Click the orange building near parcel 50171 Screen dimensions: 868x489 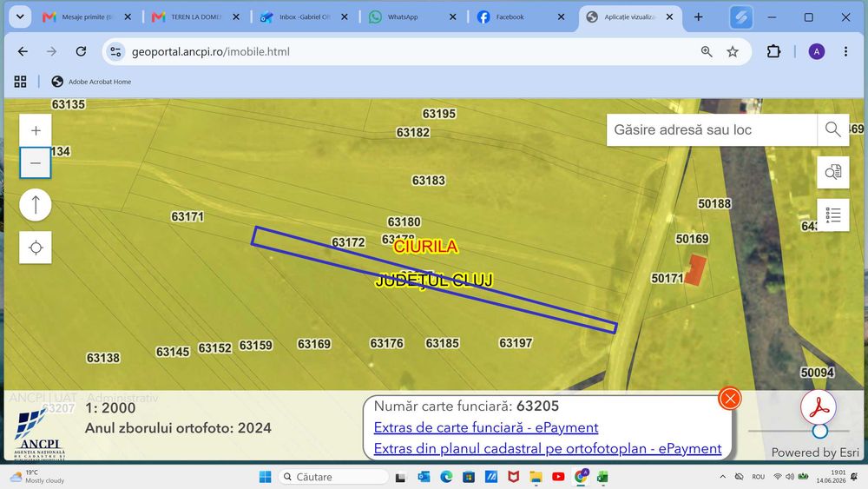[x=695, y=270]
